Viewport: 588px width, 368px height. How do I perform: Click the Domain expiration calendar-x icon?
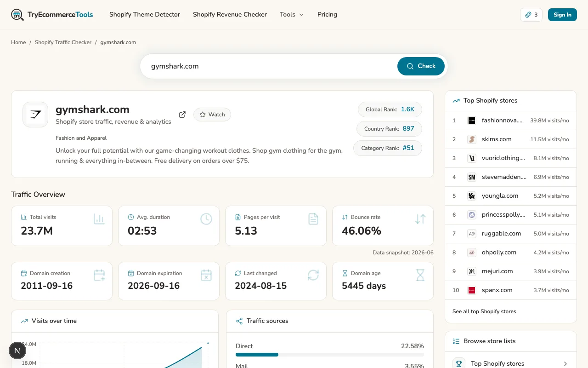coord(206,275)
